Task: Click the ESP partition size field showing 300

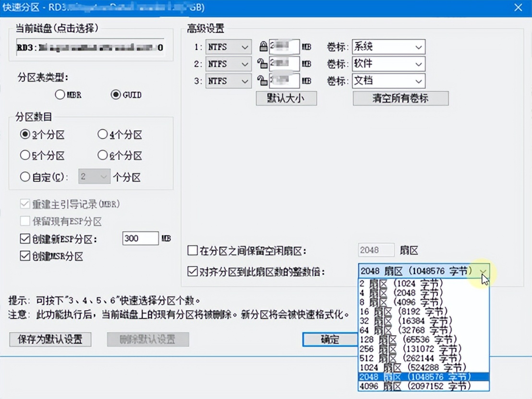Action: coord(140,238)
